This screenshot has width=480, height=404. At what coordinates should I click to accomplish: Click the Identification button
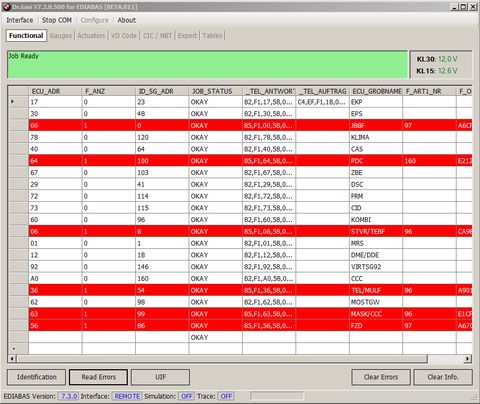click(37, 377)
